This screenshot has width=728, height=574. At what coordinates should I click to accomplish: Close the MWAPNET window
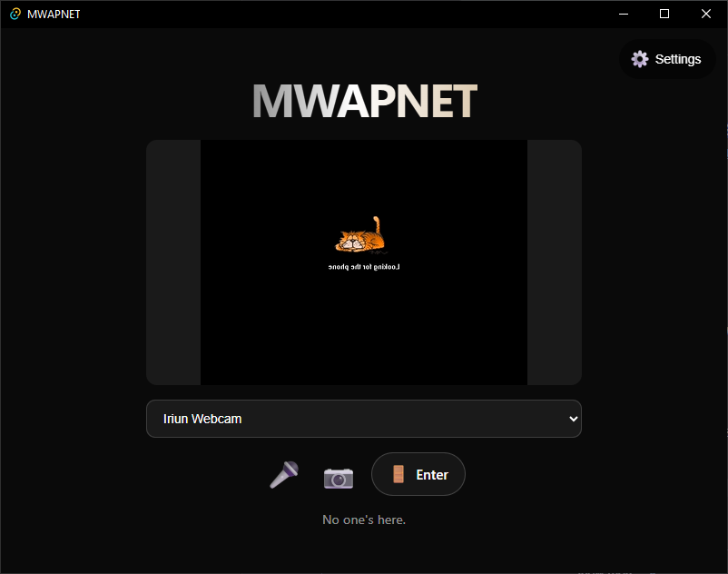click(x=706, y=14)
